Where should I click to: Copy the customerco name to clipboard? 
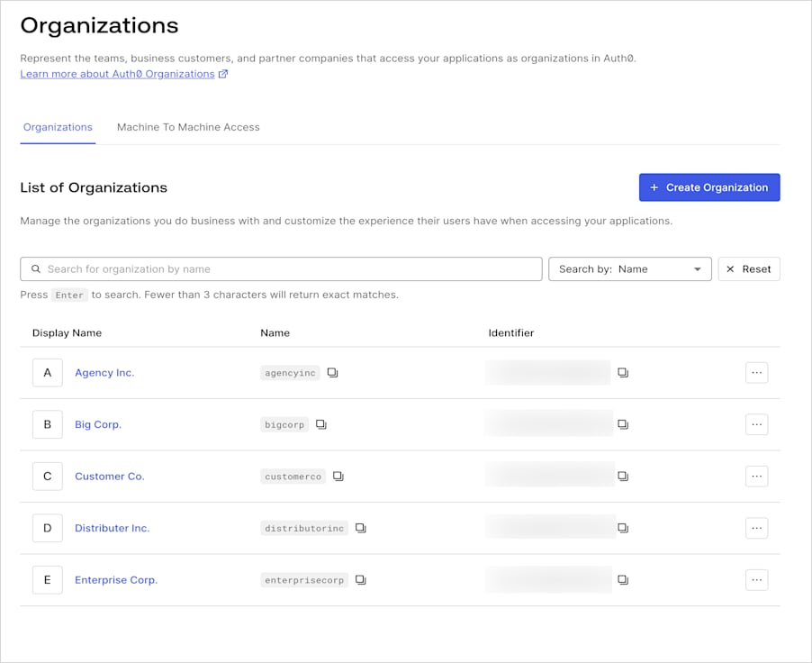(x=338, y=477)
